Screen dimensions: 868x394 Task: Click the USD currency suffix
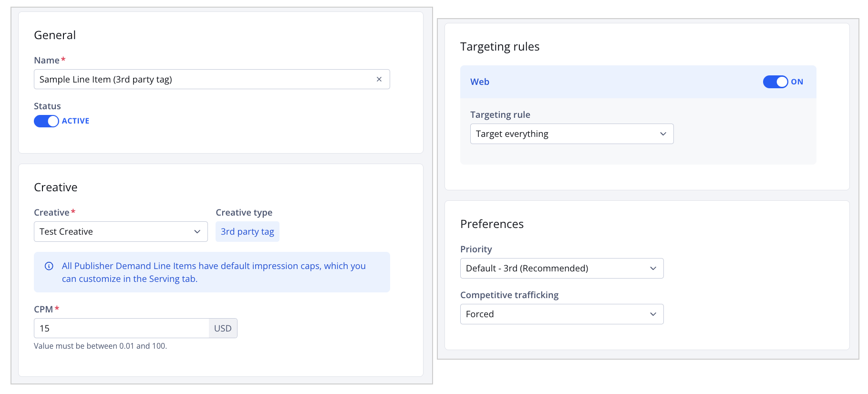pyautogui.click(x=223, y=328)
